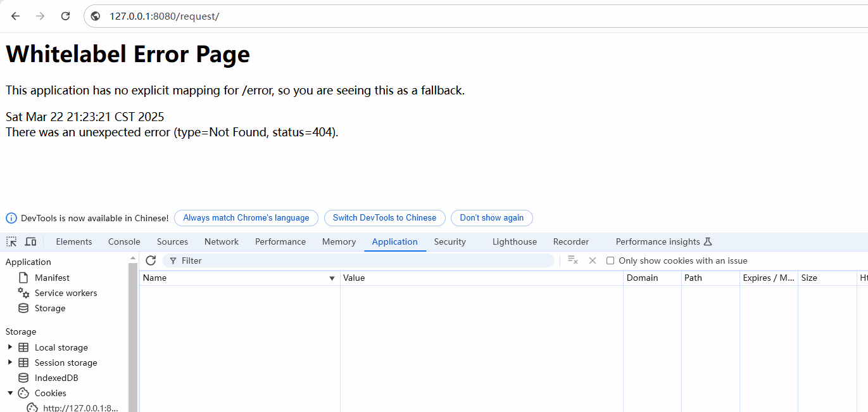Click the Local storage table icon
868x412 pixels.
click(x=23, y=347)
